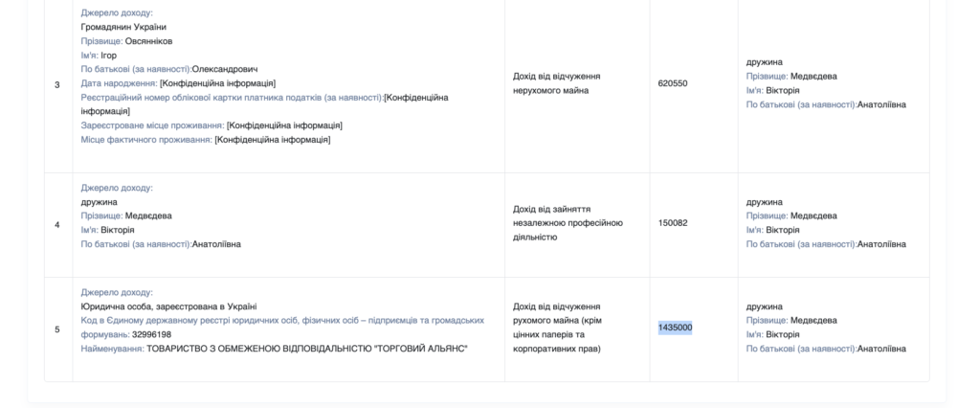This screenshot has height=408, width=980.
Task: Click row number 4 cell
Action: [x=57, y=225]
